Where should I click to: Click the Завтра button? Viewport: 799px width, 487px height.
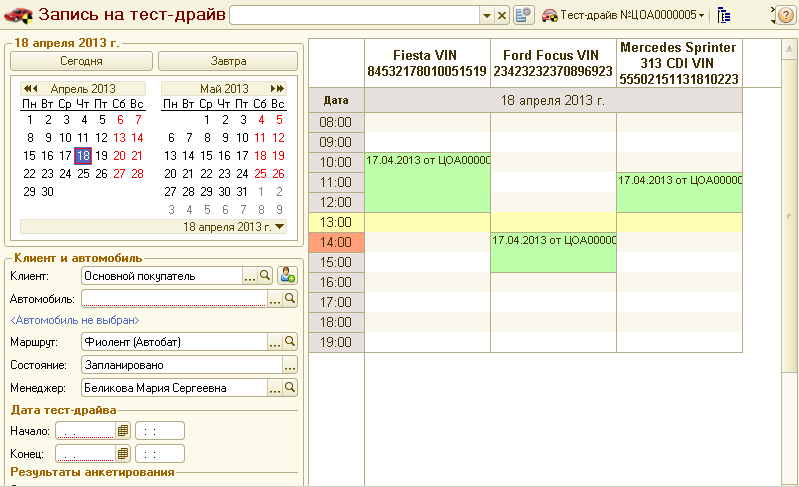point(228,61)
